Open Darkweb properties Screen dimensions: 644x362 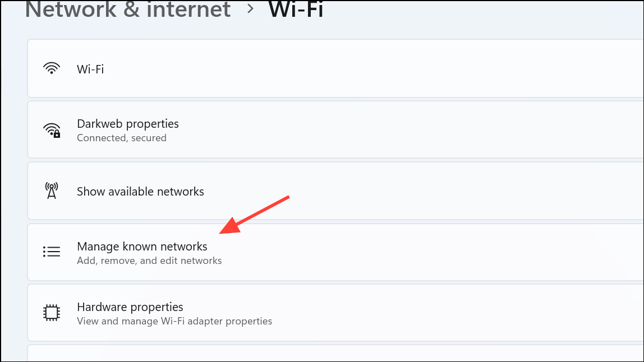click(335, 129)
